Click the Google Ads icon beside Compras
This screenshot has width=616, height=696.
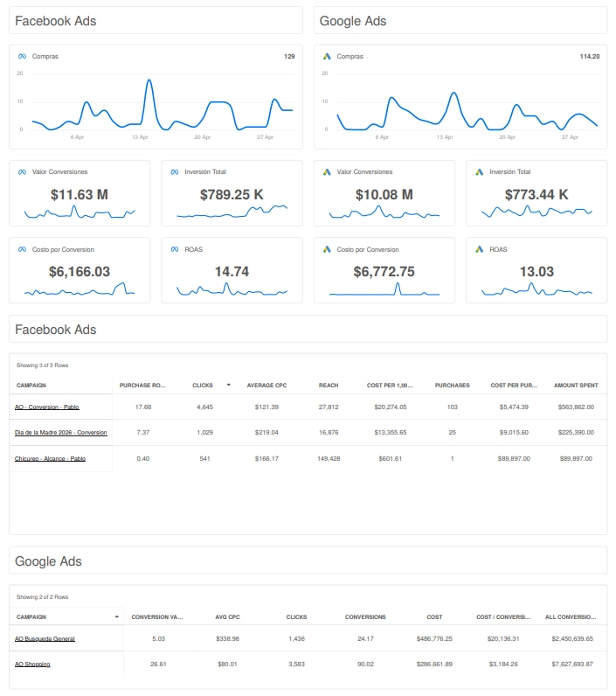tap(327, 56)
